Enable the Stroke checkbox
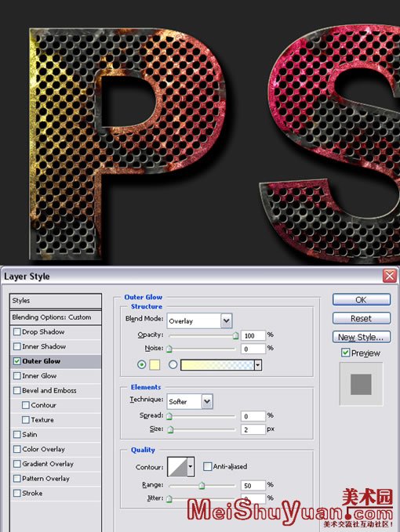Image resolution: width=400 pixels, height=532 pixels. pyautogui.click(x=17, y=493)
